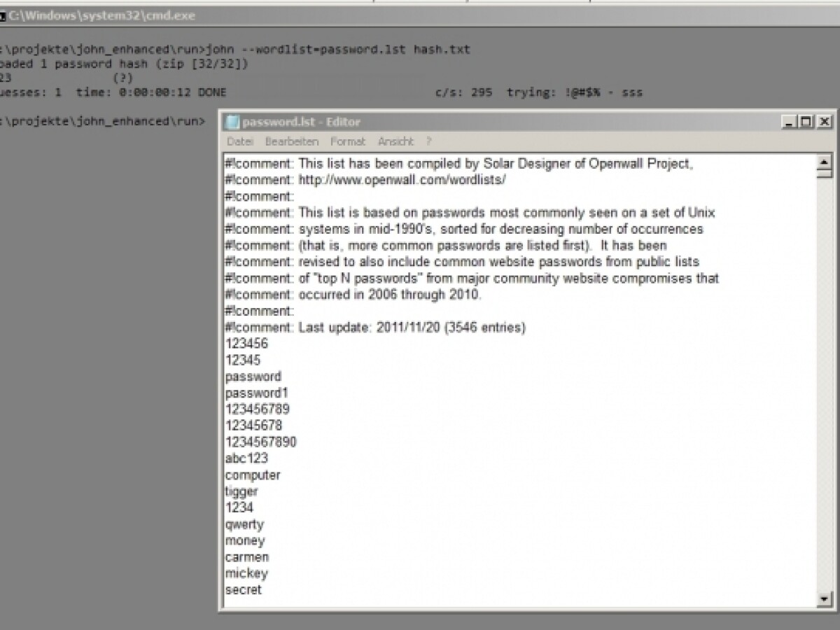Click the openwall.com wordlists URL text
840x630 pixels.
402,180
